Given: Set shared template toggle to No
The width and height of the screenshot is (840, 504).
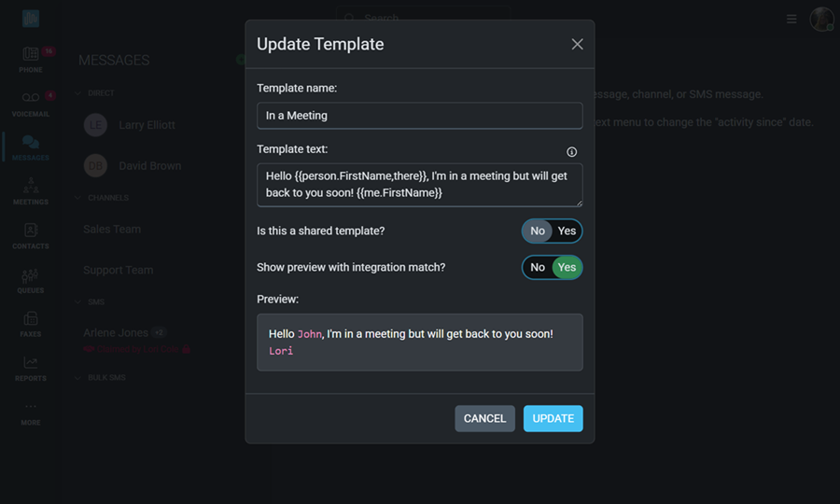Looking at the screenshot, I should (538, 231).
